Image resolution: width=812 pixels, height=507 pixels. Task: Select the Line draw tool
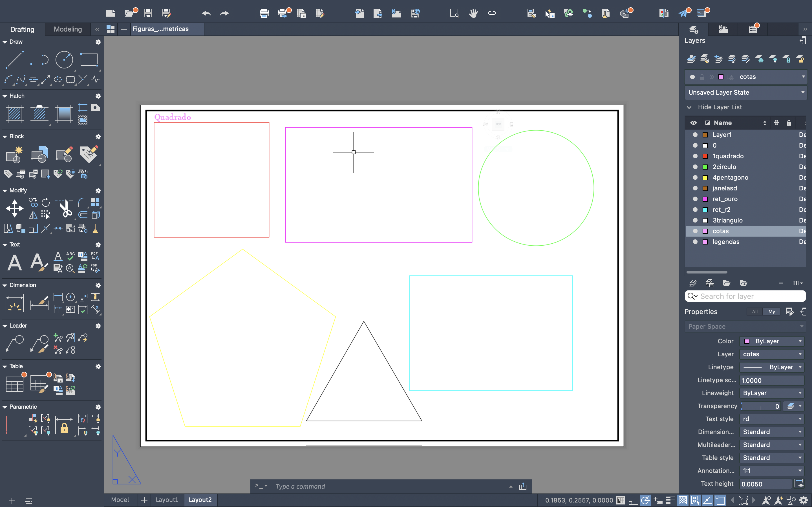pos(14,60)
